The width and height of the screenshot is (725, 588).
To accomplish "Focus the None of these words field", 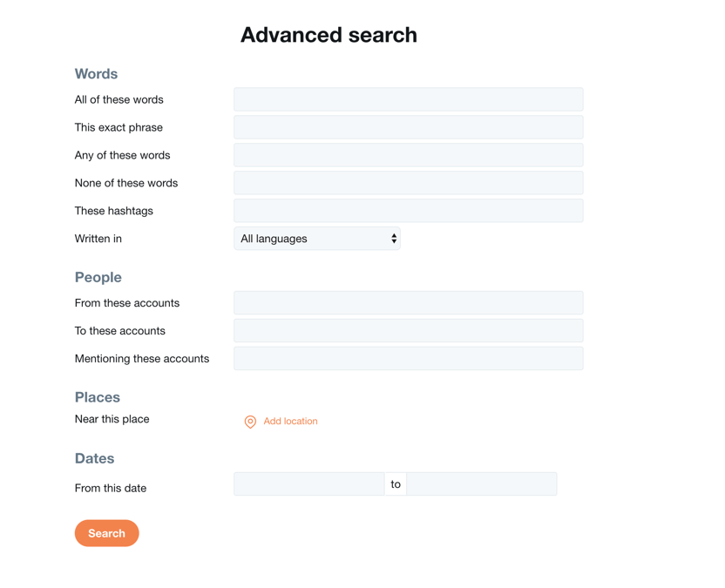I will click(x=409, y=183).
